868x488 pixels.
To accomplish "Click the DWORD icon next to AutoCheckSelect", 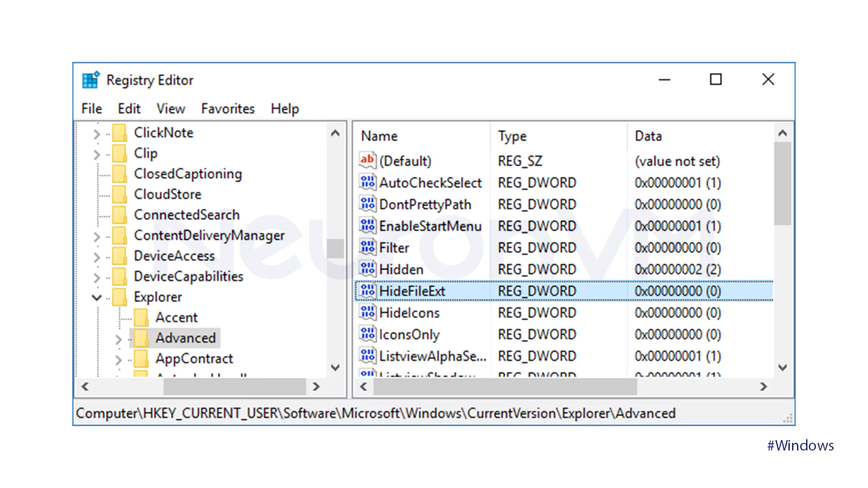I will pos(367,182).
